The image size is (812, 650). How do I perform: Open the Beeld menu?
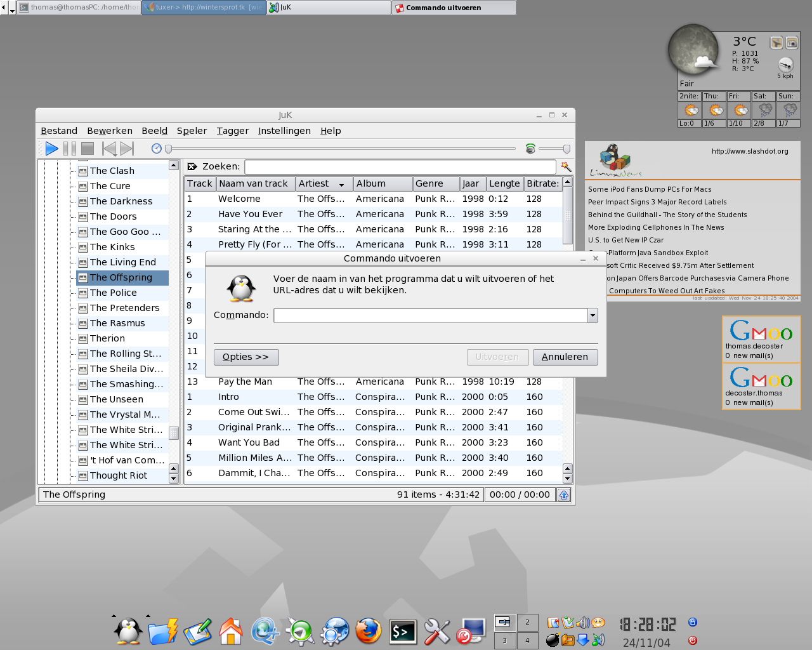click(155, 131)
